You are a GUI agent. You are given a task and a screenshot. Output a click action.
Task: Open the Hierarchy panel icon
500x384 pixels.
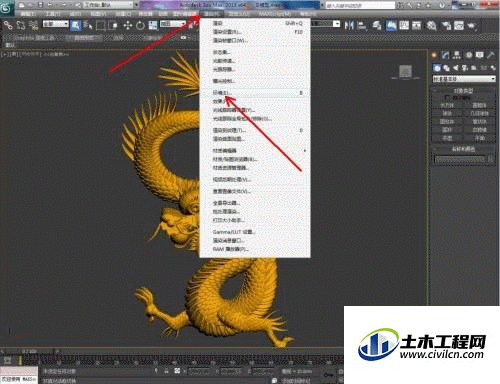tap(457, 55)
